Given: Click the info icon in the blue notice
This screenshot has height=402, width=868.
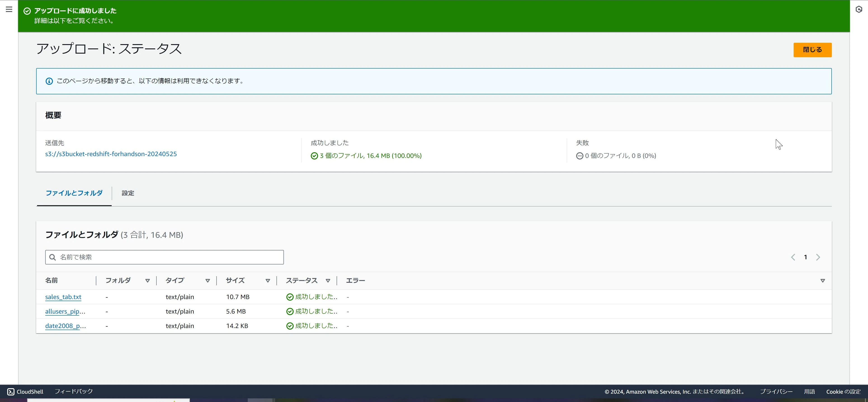Looking at the screenshot, I should pos(49,81).
